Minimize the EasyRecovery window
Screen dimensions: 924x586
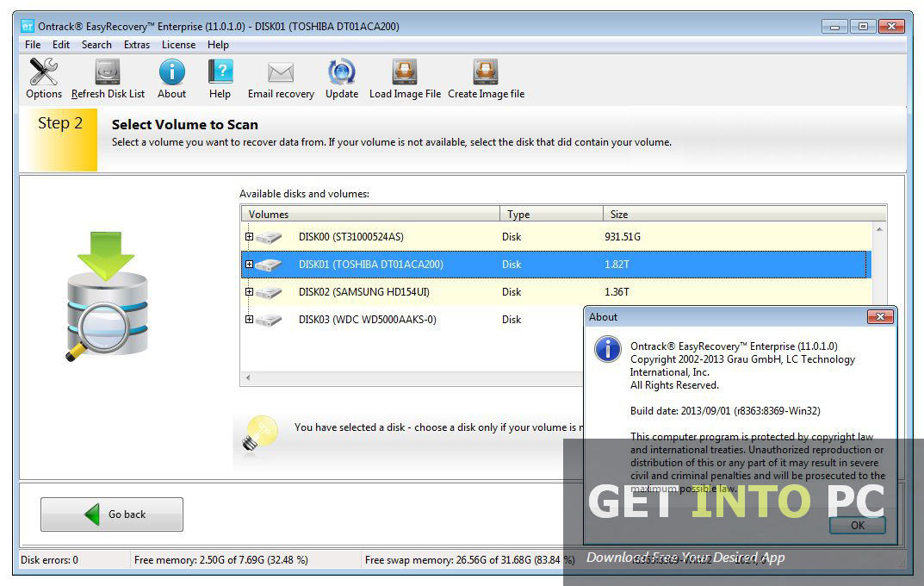pyautogui.click(x=834, y=27)
